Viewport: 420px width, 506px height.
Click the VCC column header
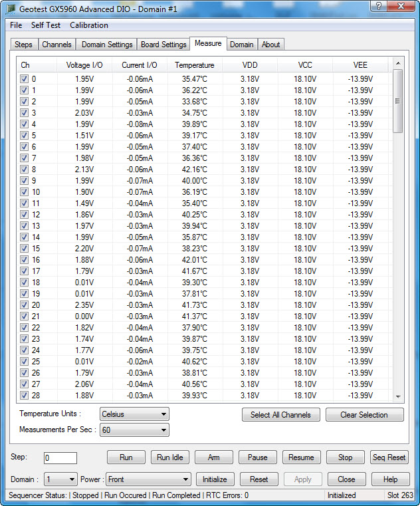(x=305, y=65)
